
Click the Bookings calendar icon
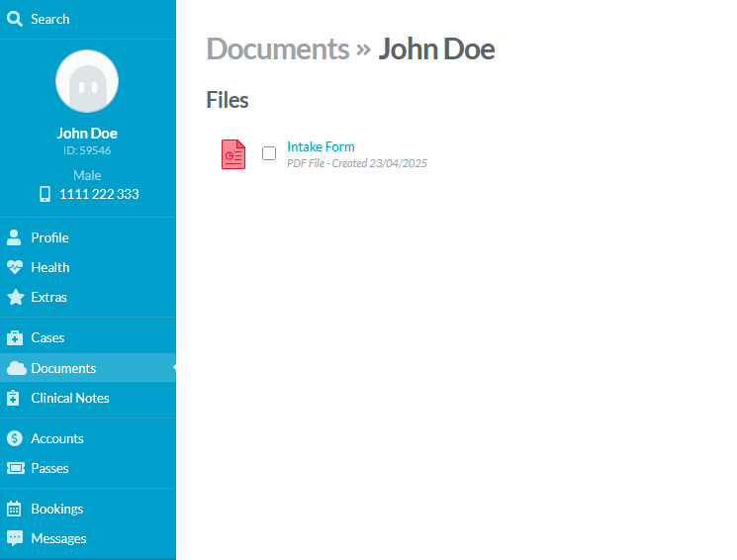click(14, 509)
